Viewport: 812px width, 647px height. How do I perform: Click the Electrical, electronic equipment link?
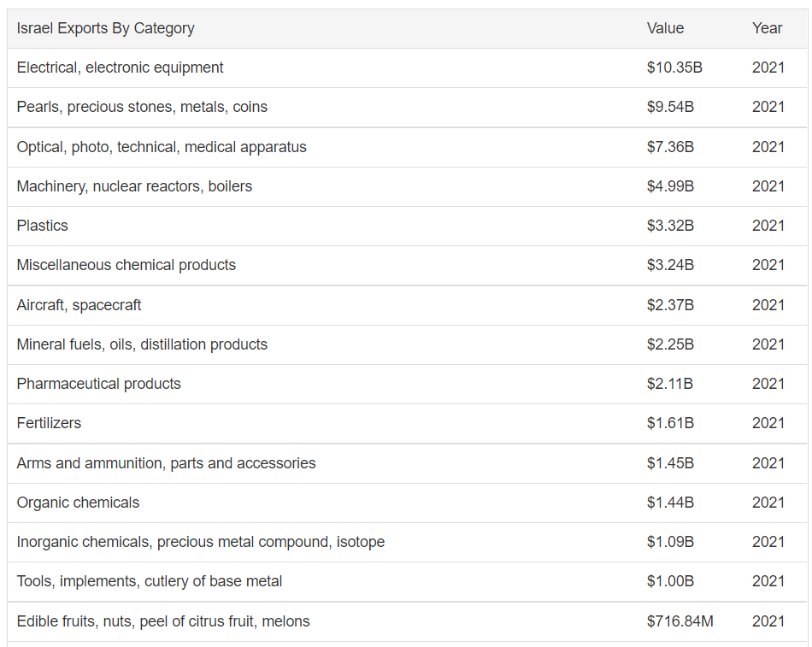click(x=120, y=68)
